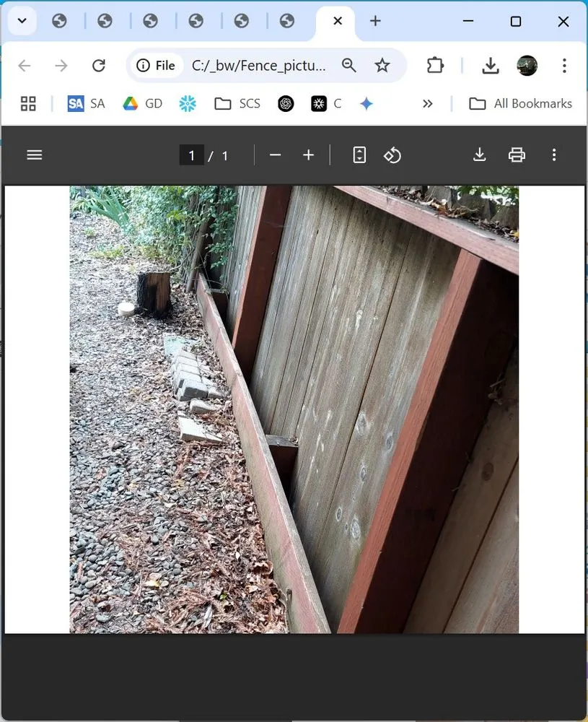Screen dimensions: 588x722
Task: View File site information chip
Action: pyautogui.click(x=156, y=66)
